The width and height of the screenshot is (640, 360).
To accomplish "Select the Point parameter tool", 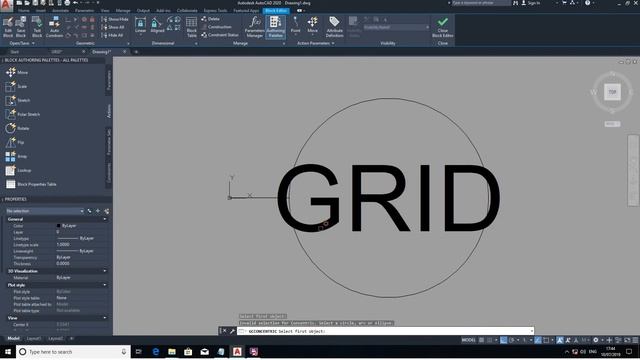I will pos(296,25).
